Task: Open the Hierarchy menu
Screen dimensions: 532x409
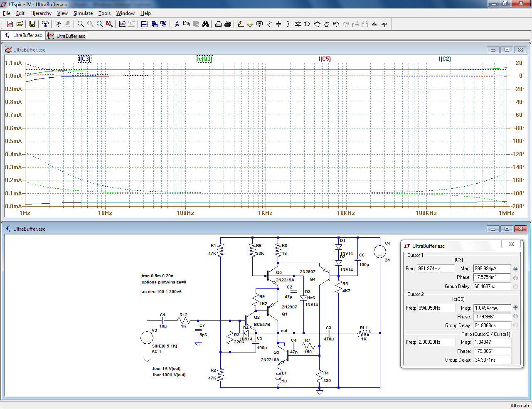Action: [41, 13]
